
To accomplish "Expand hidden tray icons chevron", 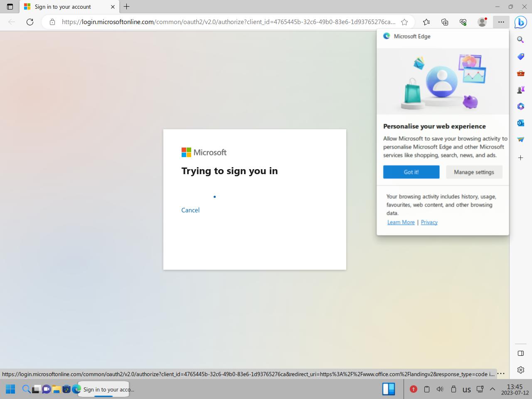I will click(493, 389).
